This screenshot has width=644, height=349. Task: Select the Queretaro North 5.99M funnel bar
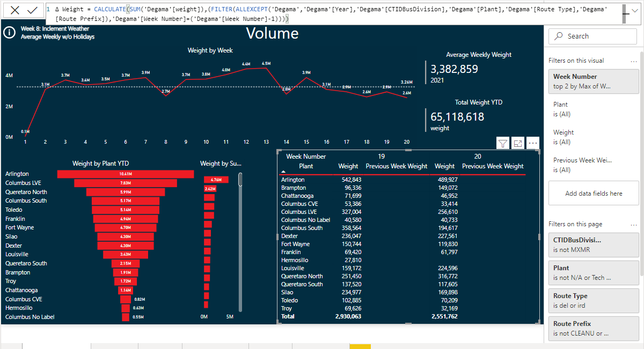coord(126,192)
